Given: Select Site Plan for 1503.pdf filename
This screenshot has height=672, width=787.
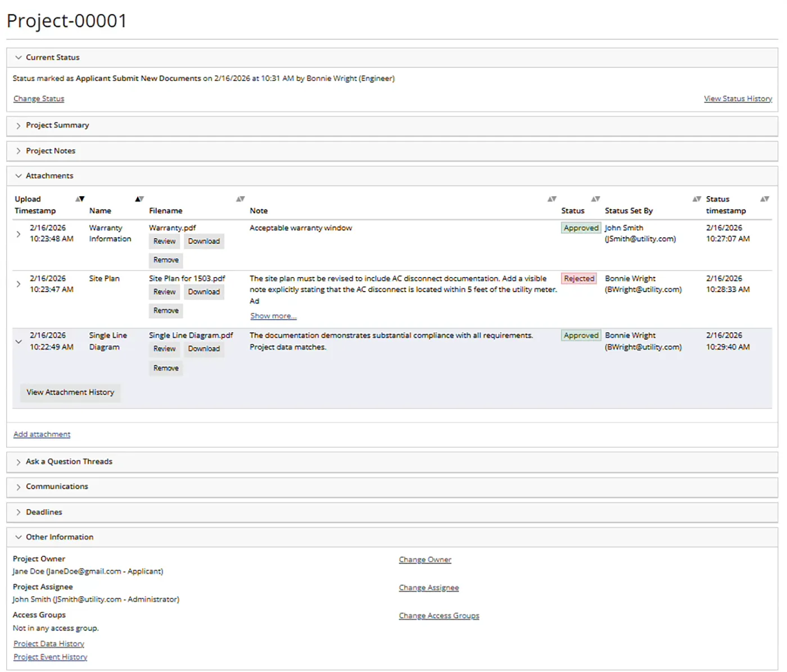Looking at the screenshot, I should point(187,279).
